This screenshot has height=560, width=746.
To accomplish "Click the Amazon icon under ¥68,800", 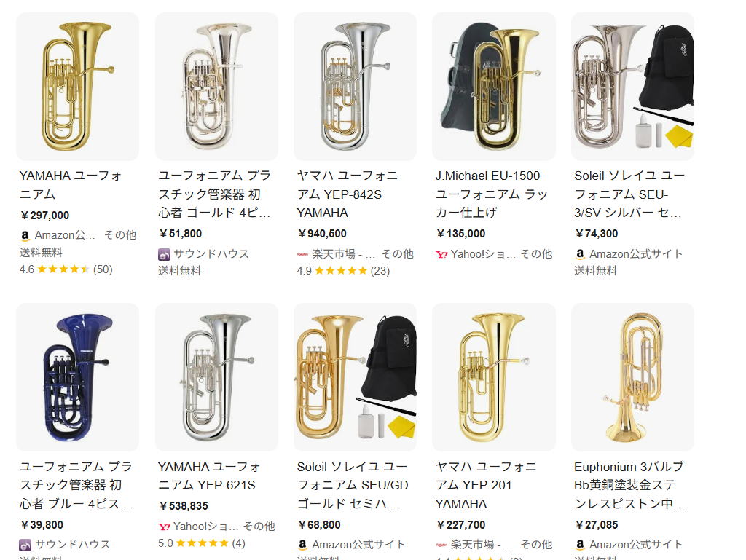I will [302, 544].
